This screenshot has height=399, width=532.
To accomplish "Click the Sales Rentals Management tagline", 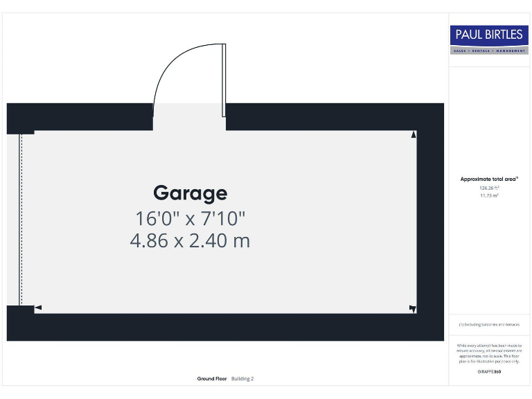I will [490, 51].
